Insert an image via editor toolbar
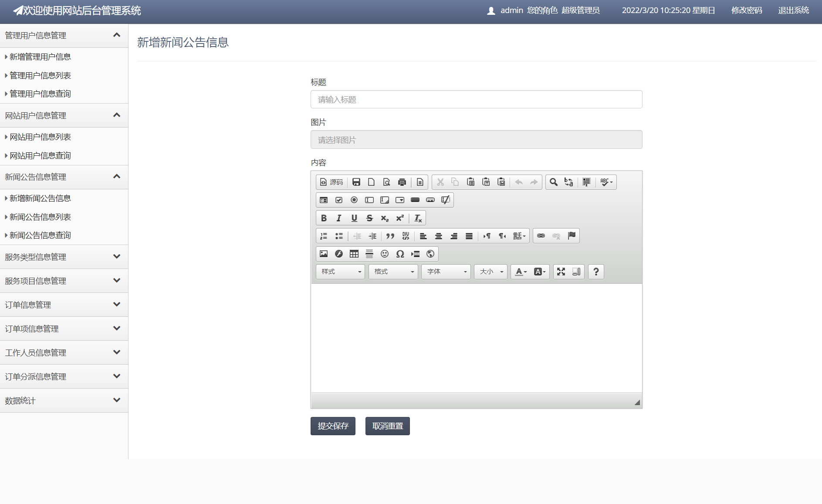 324,254
